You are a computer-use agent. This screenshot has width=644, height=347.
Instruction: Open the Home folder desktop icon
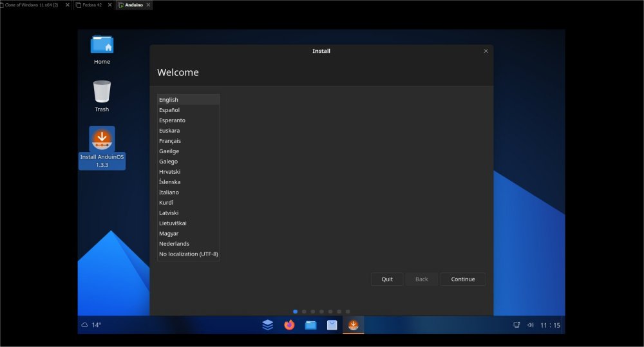(x=102, y=50)
